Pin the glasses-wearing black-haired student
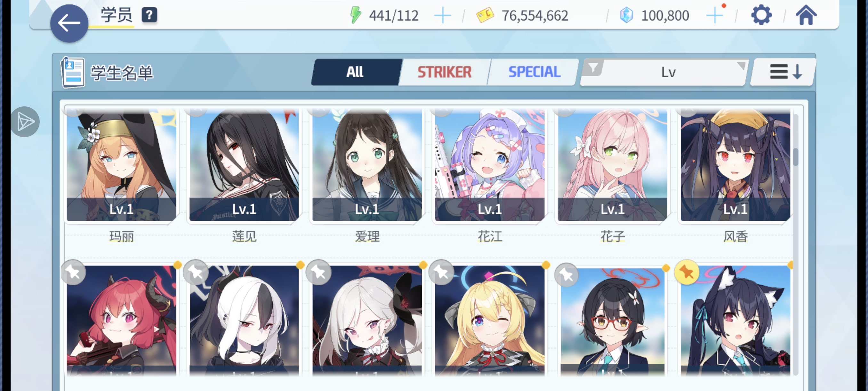This screenshot has width=868, height=391. pos(566,275)
